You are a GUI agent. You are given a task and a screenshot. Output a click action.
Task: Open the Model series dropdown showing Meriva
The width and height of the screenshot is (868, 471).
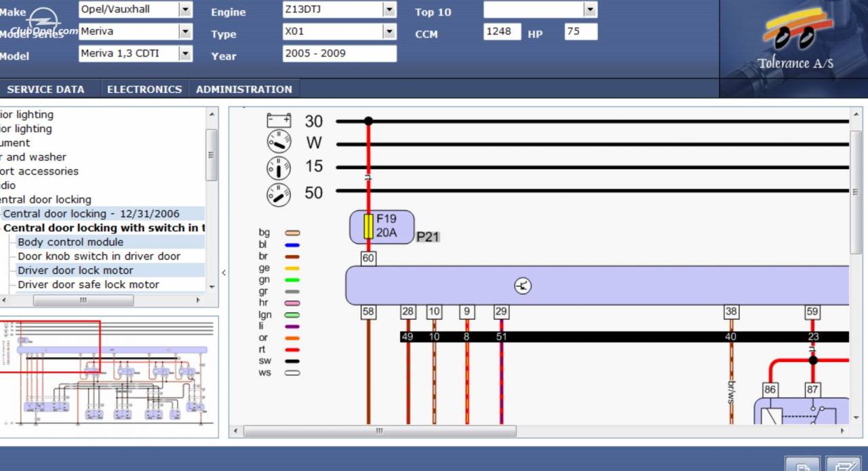(185, 31)
